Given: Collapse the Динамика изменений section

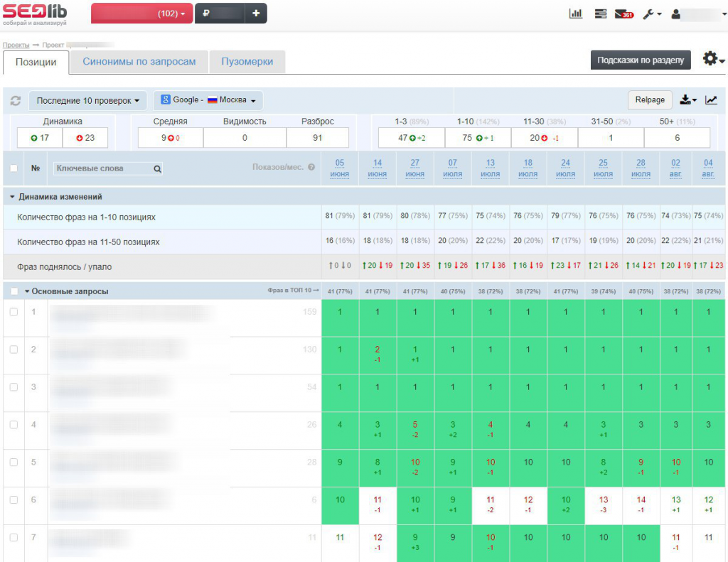Looking at the screenshot, I should tap(12, 197).
